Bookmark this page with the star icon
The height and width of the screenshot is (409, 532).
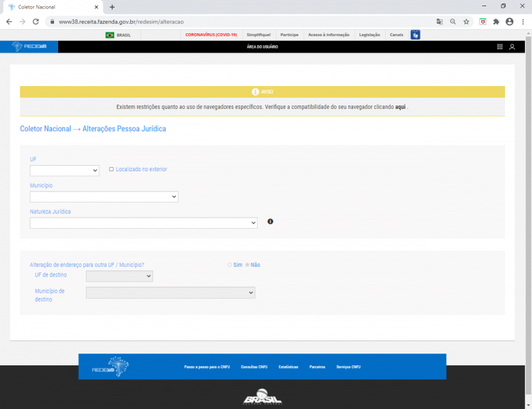466,21
